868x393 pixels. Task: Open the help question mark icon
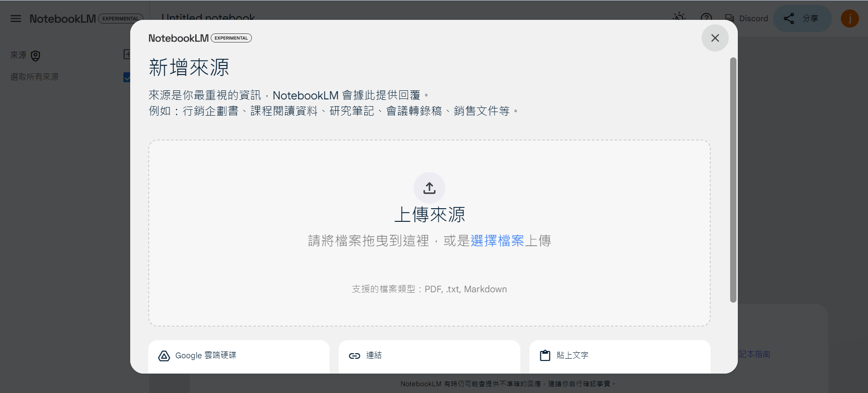706,19
